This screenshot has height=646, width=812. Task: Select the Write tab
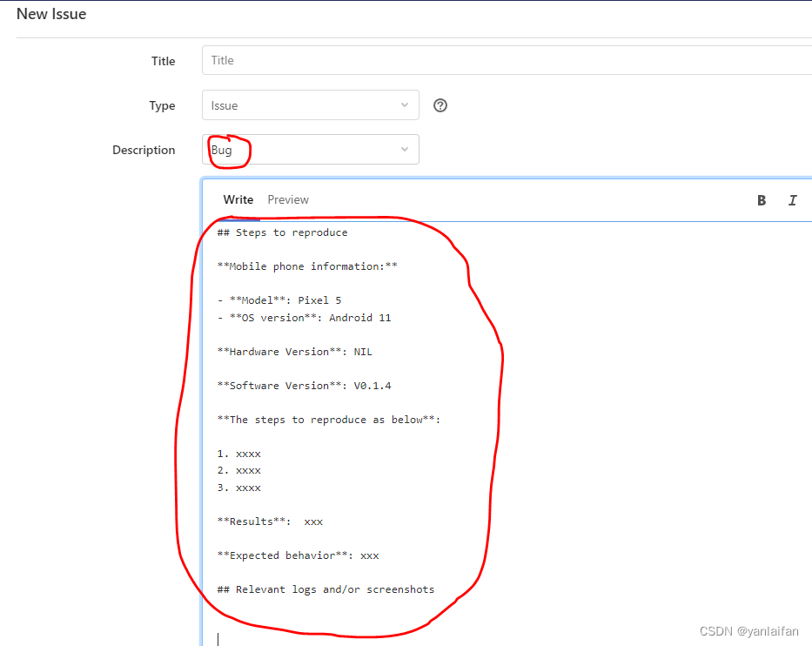[238, 199]
